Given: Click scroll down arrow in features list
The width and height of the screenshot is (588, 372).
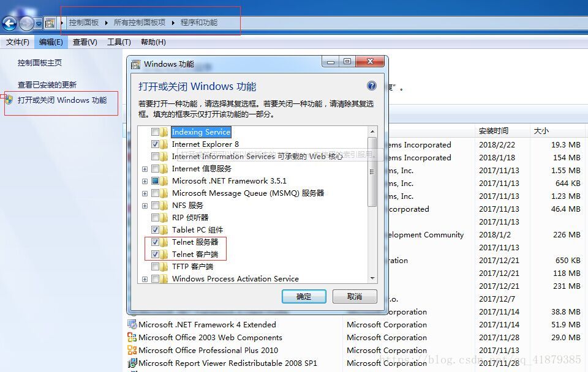Looking at the screenshot, I should pyautogui.click(x=372, y=278).
